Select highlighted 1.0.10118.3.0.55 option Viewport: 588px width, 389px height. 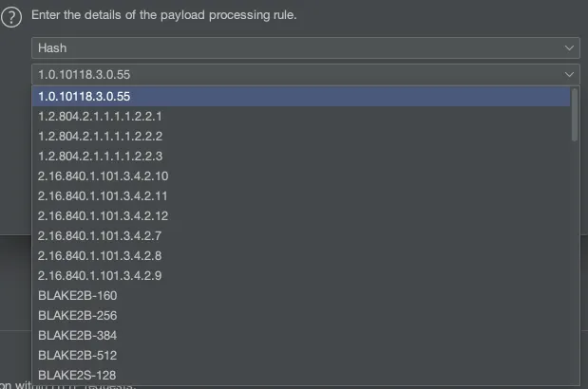(x=85, y=96)
